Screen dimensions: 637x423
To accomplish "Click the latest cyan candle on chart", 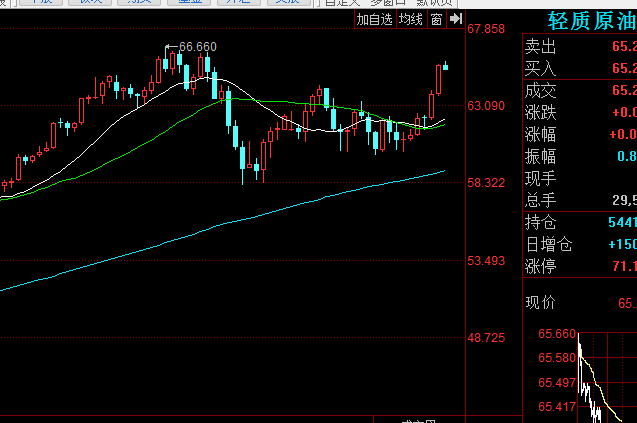I will 446,66.
